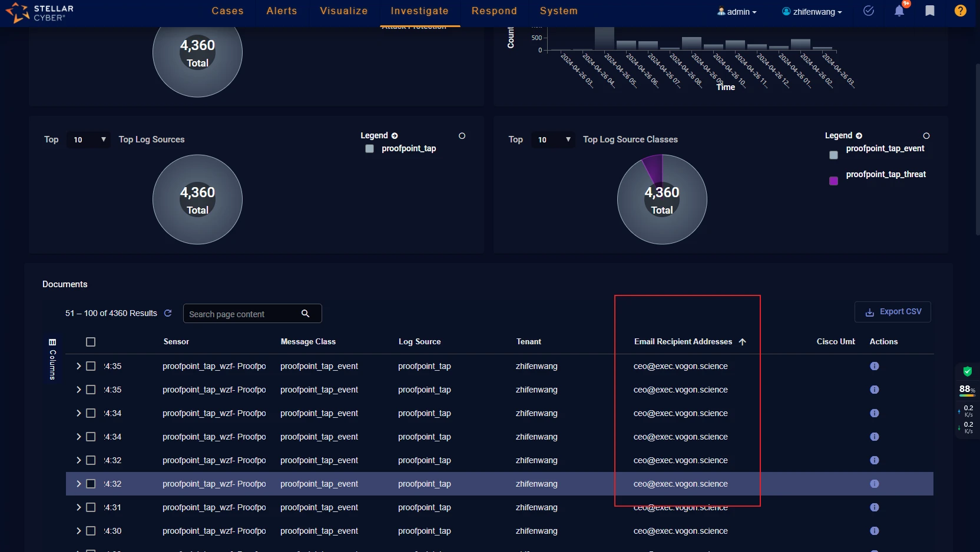Click info icon in first table row
Viewport: 980px width, 552px height.
[x=874, y=366]
